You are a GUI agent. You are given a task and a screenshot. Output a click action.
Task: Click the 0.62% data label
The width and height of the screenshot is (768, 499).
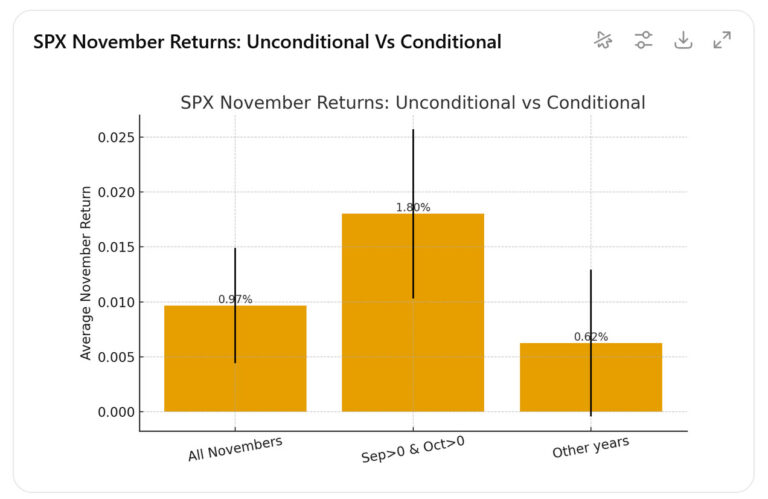click(x=591, y=337)
